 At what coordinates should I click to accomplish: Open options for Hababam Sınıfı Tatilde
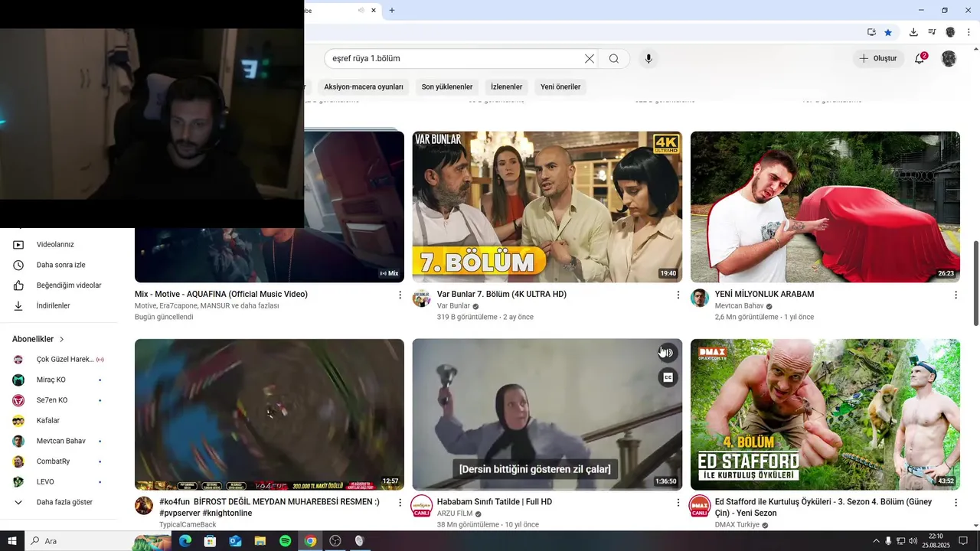678,502
